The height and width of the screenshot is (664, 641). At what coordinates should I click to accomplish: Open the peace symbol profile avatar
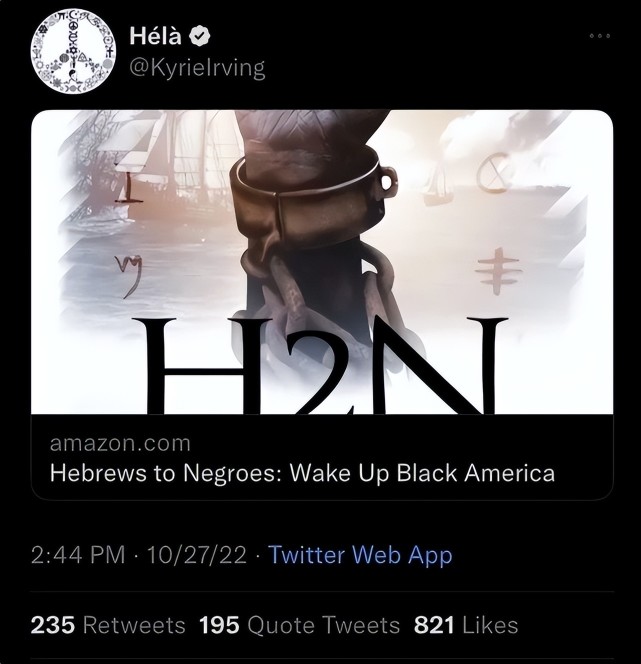point(73,51)
